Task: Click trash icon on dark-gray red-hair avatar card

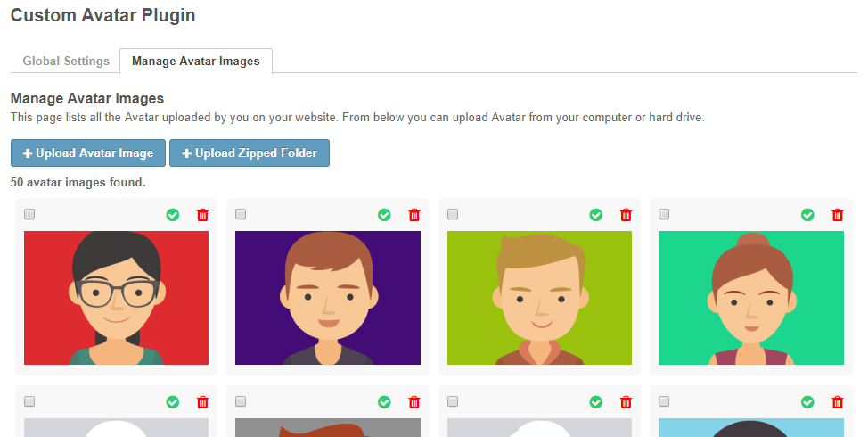Action: 414,402
